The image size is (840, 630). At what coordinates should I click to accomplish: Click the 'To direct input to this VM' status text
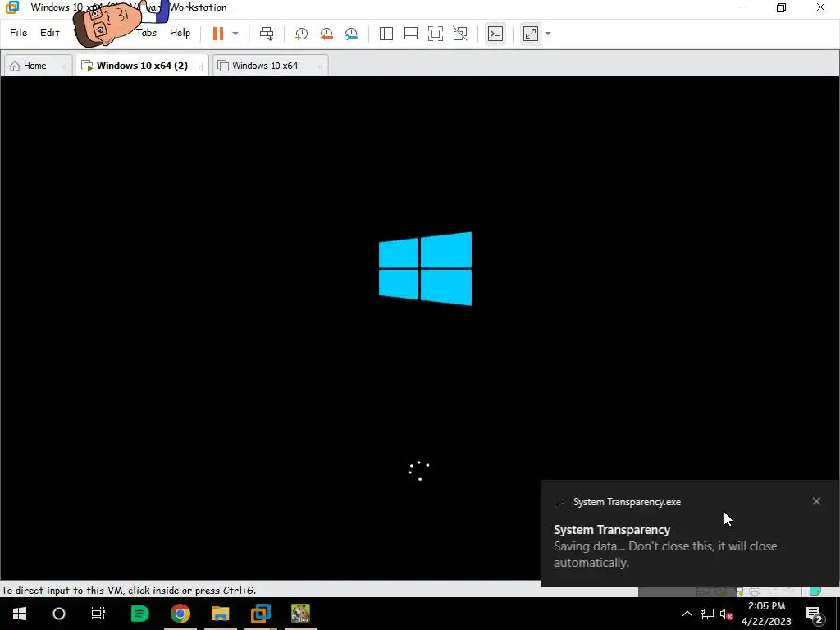pyautogui.click(x=129, y=591)
